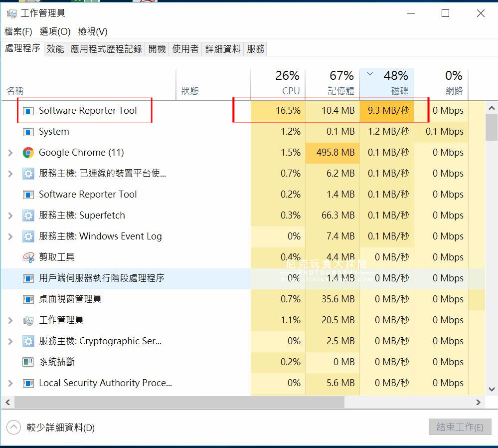Click the 剪取工具 scissors icon
The height and width of the screenshot is (448, 498).
pos(28,257)
